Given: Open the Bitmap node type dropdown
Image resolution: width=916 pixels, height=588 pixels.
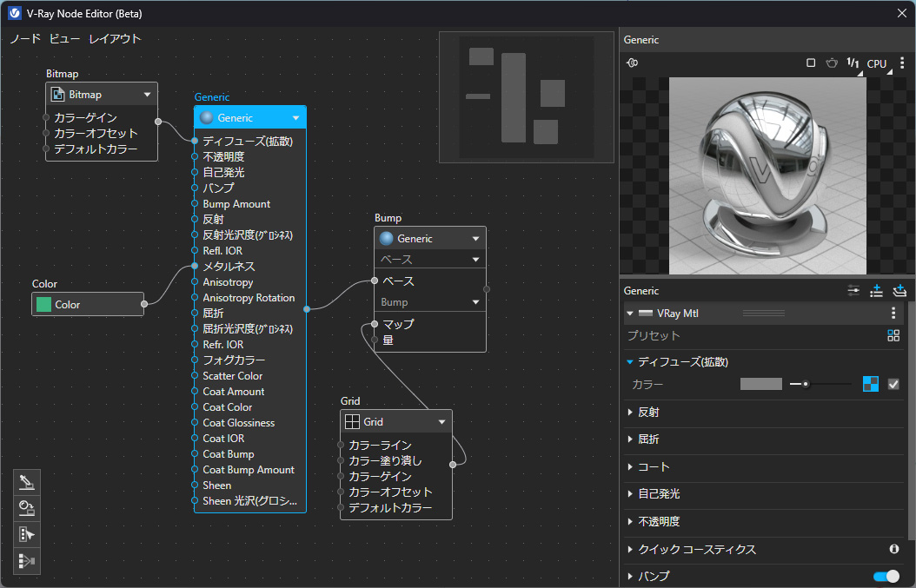Looking at the screenshot, I should 147,95.
